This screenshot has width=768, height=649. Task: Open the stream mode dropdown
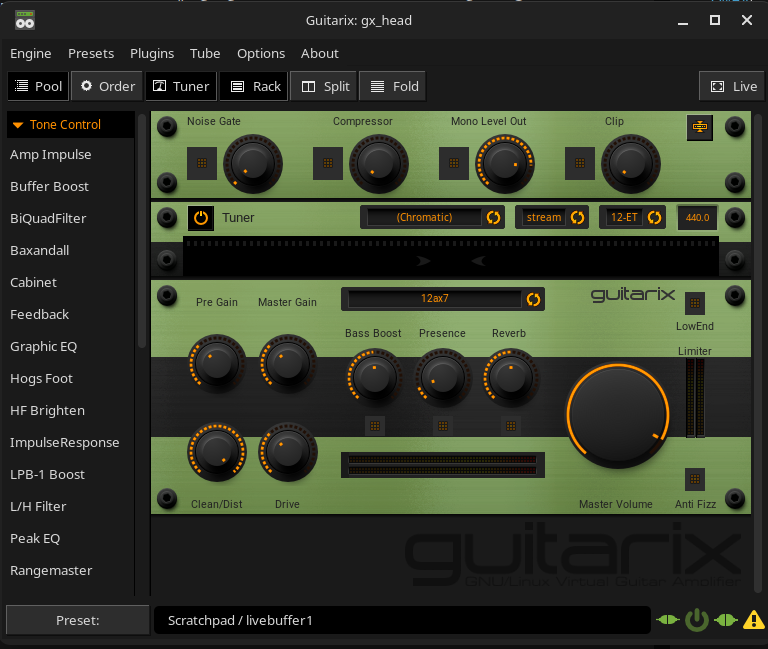[544, 217]
